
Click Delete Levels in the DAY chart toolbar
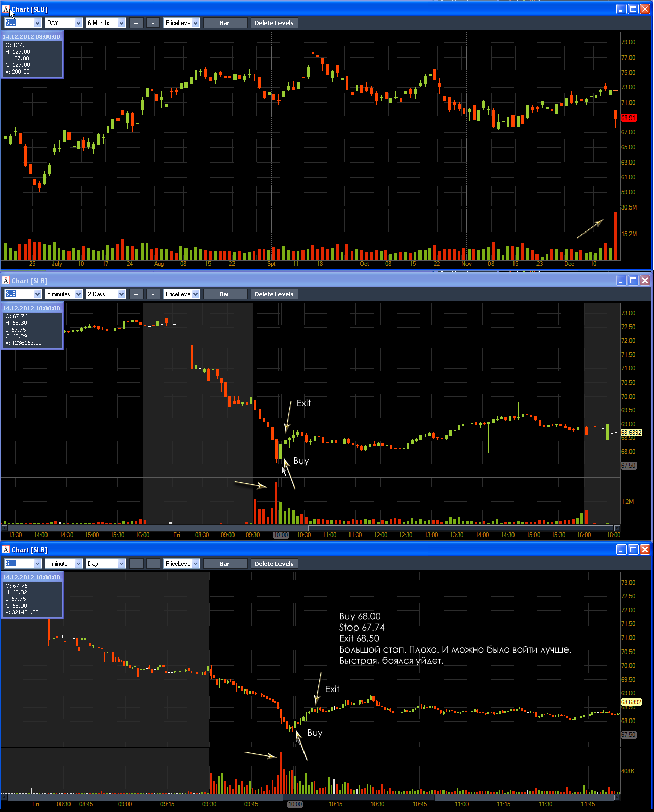point(274,23)
